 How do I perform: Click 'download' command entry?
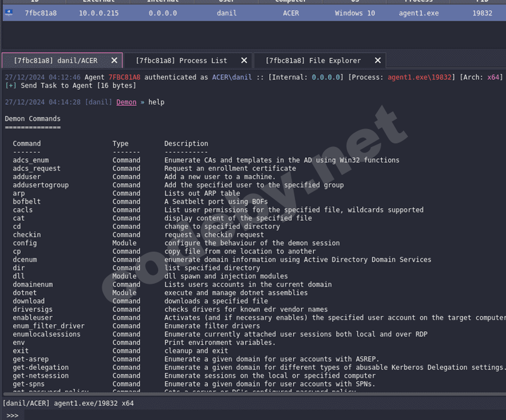pos(29,301)
